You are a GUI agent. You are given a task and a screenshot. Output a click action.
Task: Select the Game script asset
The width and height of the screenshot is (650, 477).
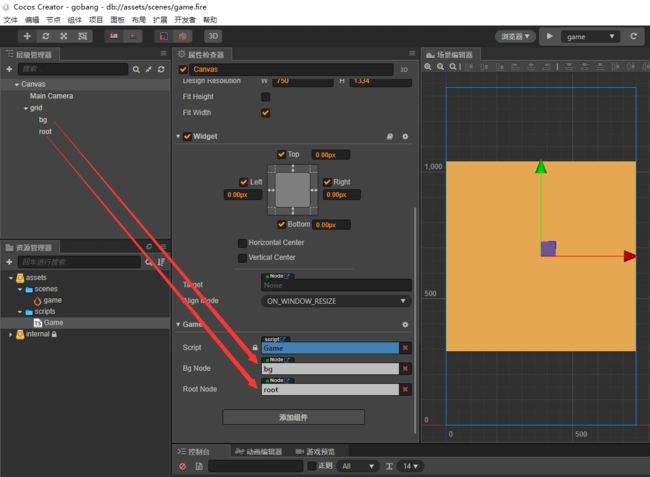(53, 322)
